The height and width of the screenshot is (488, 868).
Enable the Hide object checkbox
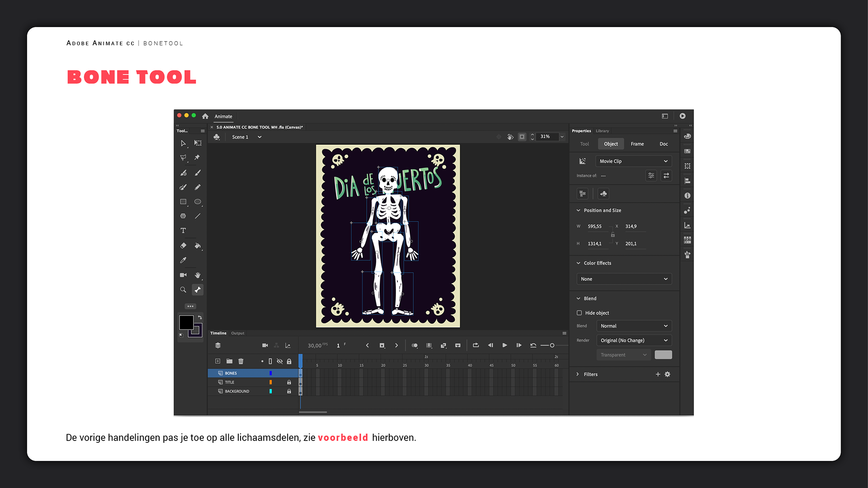tap(579, 313)
